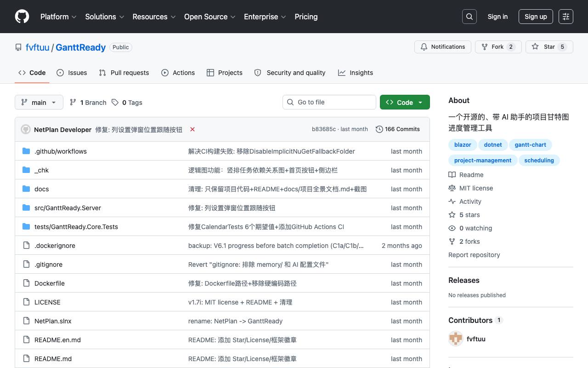Click the Go to file search field
Viewport: 588px width, 368px height.
tap(329, 102)
